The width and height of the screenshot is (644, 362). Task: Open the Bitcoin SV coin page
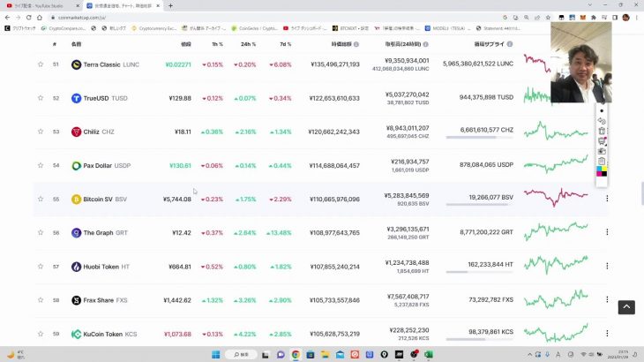pyautogui.click(x=99, y=200)
